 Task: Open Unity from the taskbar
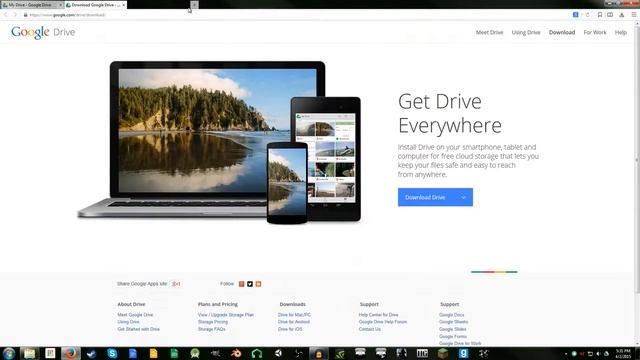(278, 353)
